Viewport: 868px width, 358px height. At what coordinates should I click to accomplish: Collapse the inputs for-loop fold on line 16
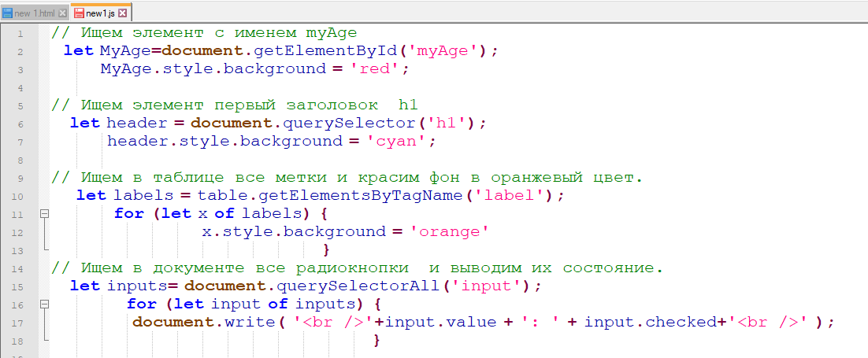point(44,304)
